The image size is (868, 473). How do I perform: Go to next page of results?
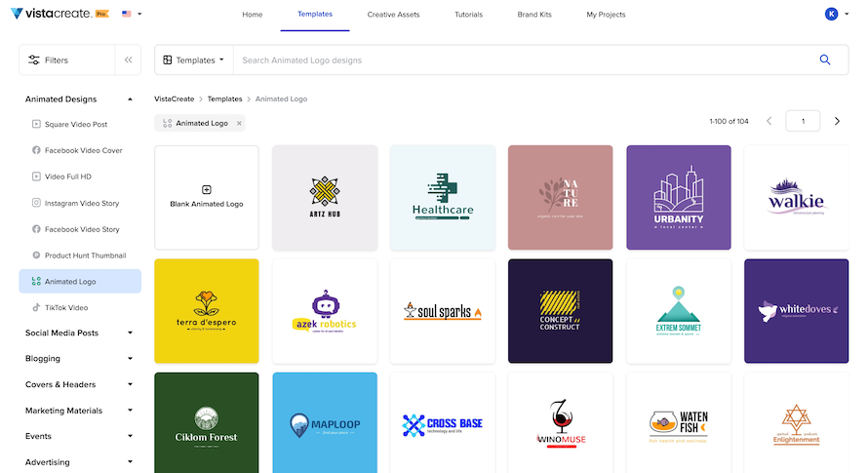pos(837,121)
